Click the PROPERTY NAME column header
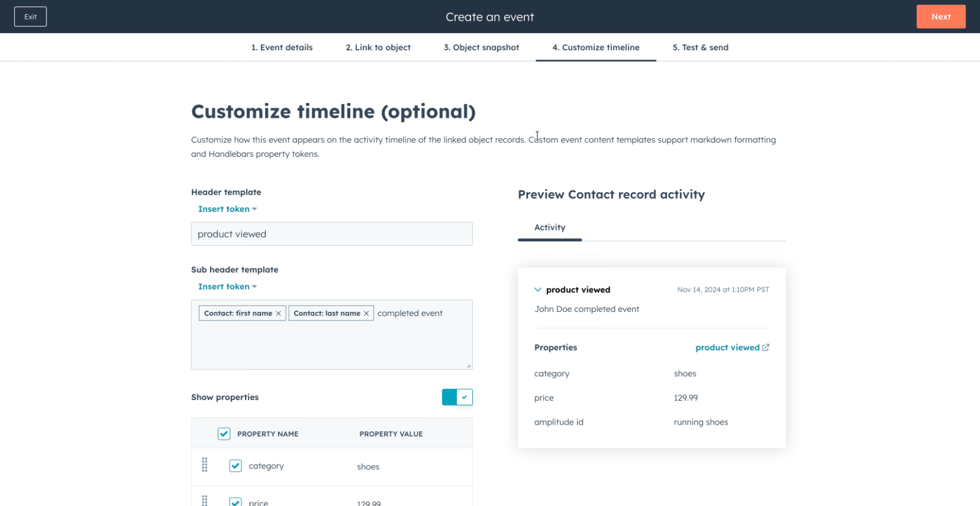Image resolution: width=980 pixels, height=506 pixels. click(268, 434)
